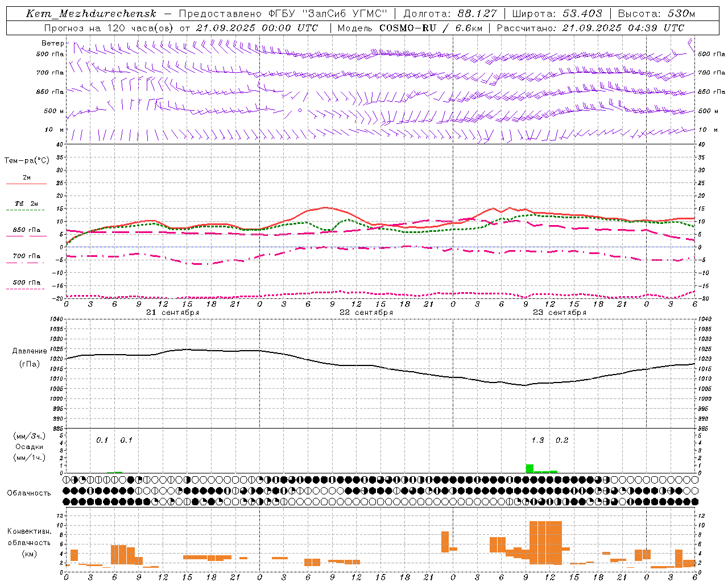Click the 500 гПа temperature legend label
Image resolution: width=728 pixels, height=582 pixels.
tap(26, 282)
